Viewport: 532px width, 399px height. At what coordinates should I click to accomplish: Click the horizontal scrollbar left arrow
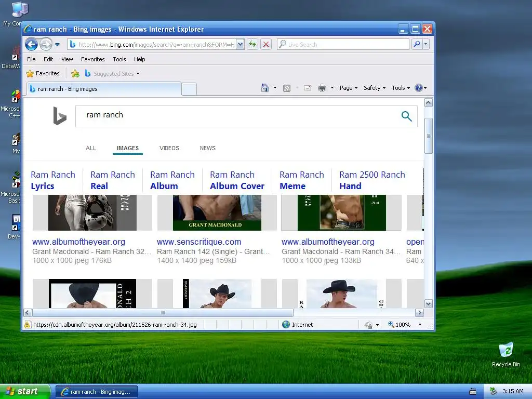[x=28, y=312]
